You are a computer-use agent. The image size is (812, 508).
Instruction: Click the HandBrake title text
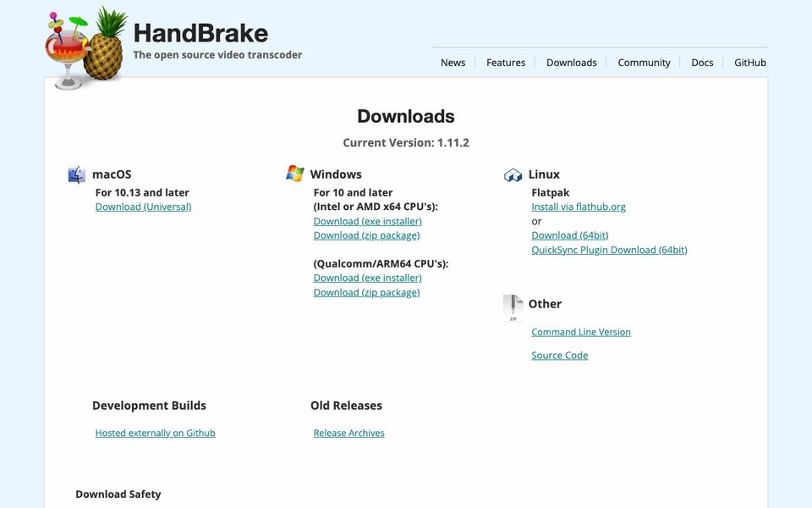pos(201,33)
